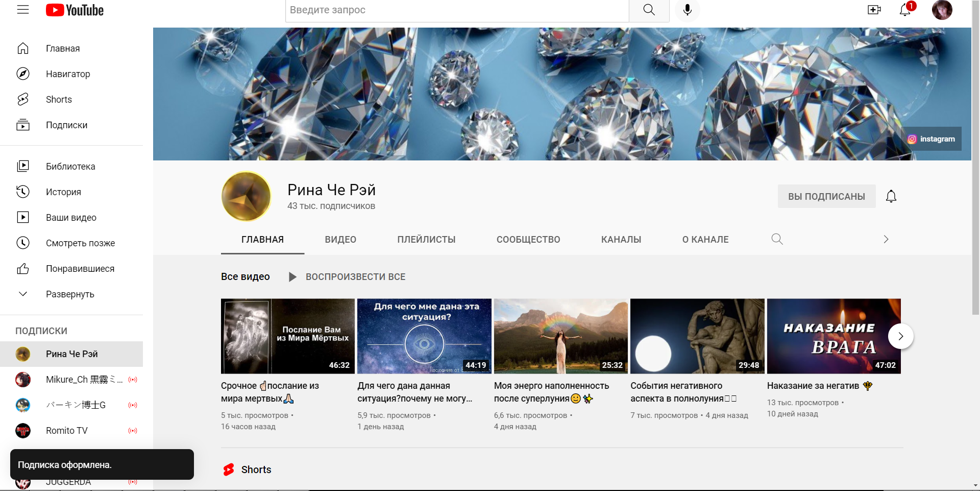This screenshot has width=980, height=491.
Task: Open thumbnail Послание Вам из Мира Мёртвых
Action: click(x=288, y=336)
